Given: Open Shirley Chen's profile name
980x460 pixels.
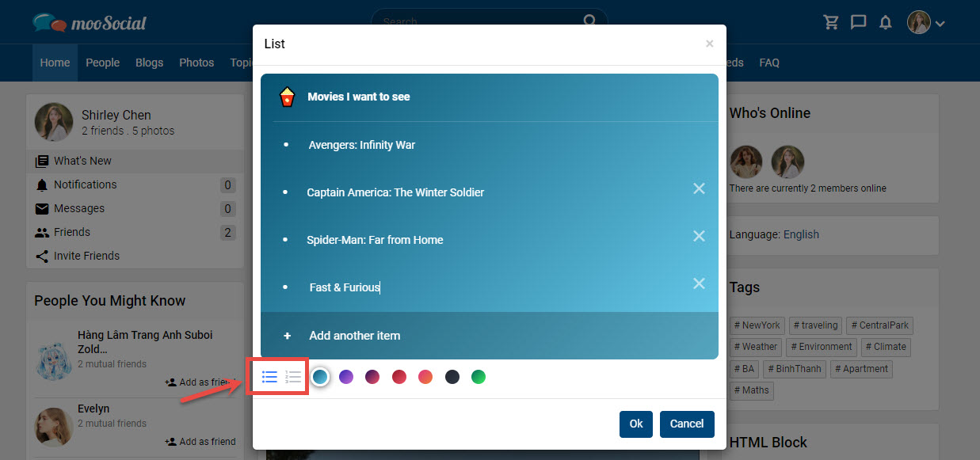Looking at the screenshot, I should click(x=116, y=115).
